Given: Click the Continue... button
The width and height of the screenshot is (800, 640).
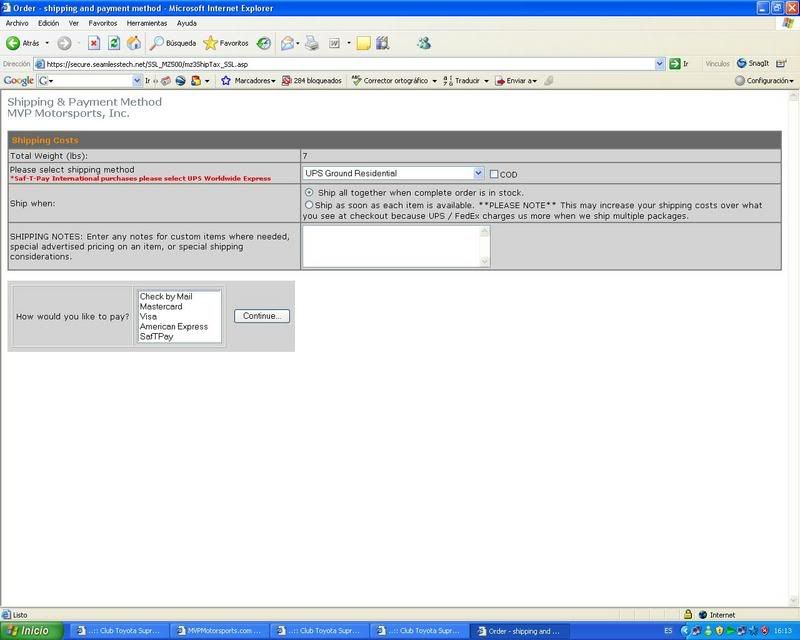Looking at the screenshot, I should click(262, 316).
